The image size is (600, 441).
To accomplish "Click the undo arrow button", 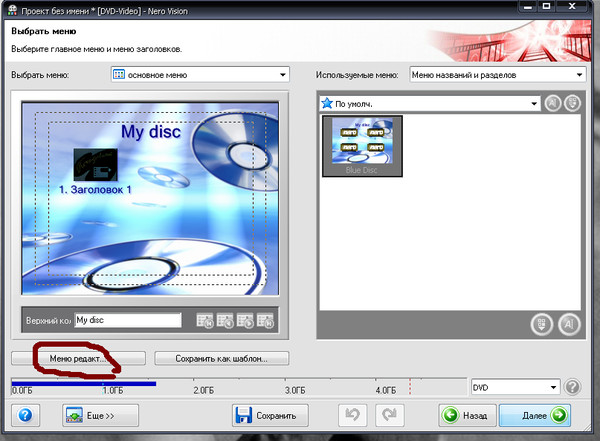I will (x=352, y=415).
